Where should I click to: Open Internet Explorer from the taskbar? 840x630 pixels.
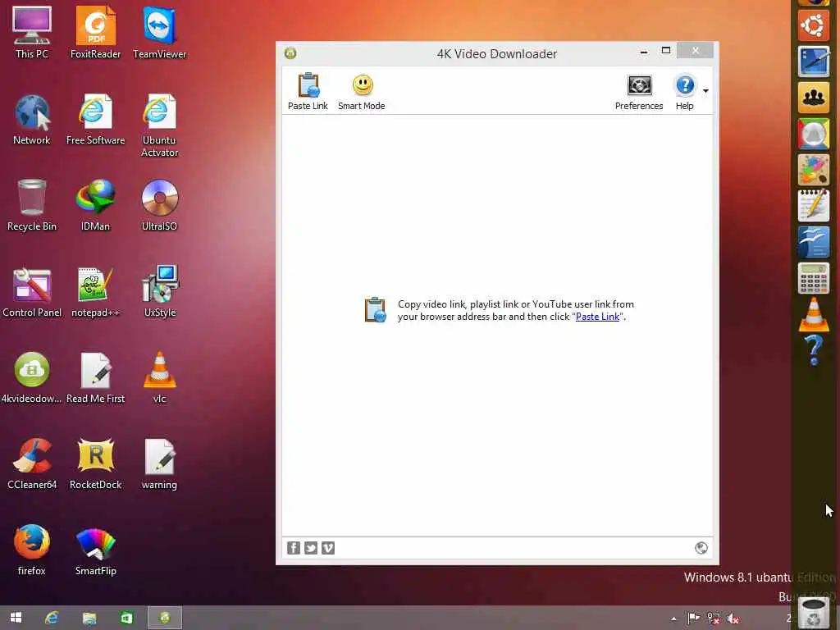pos(52,618)
